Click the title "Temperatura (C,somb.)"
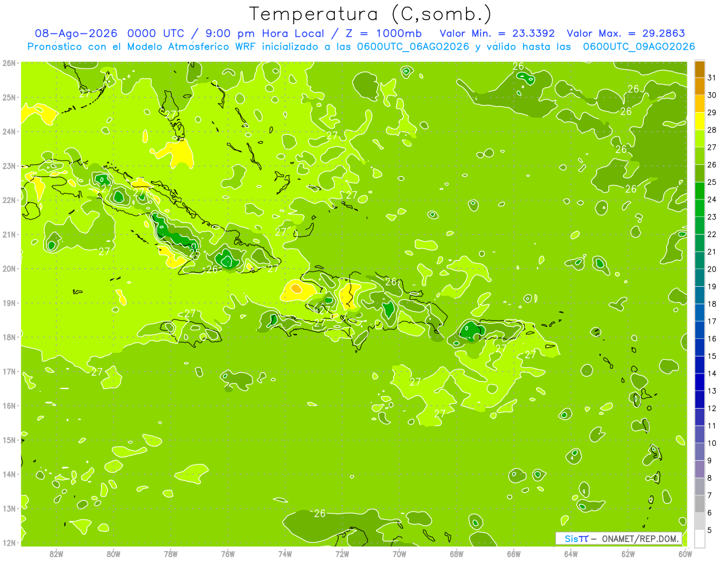Image resolution: width=728 pixels, height=562 pixels. (x=371, y=14)
